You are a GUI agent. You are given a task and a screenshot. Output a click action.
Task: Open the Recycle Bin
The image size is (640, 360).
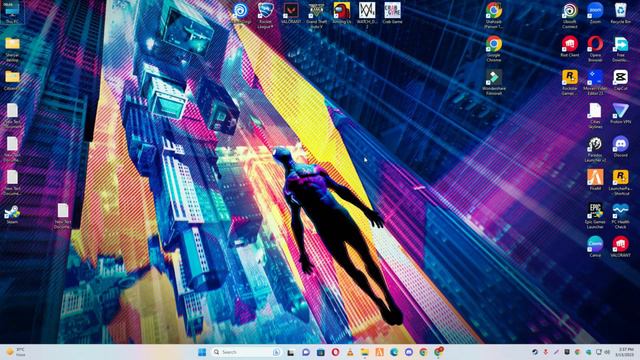click(620, 13)
